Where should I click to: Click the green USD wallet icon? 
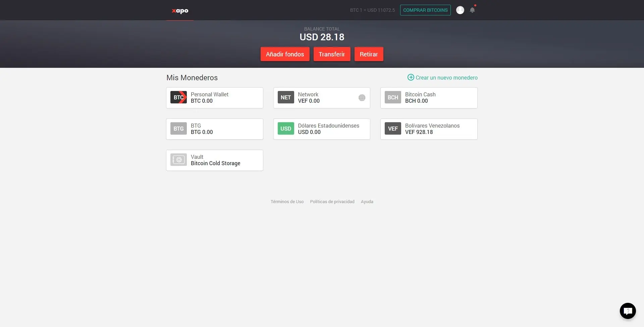click(286, 129)
